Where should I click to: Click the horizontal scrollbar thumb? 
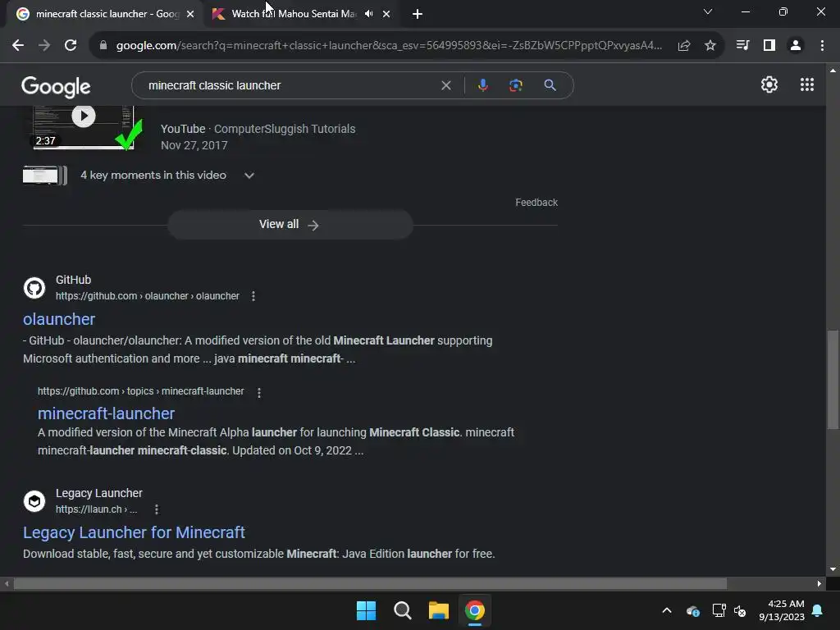coord(370,584)
